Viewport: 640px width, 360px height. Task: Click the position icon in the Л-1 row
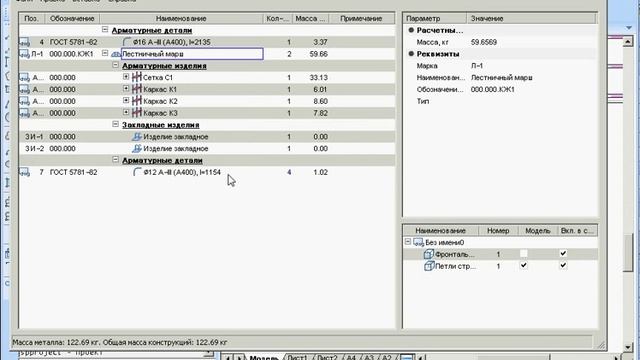coord(24,54)
